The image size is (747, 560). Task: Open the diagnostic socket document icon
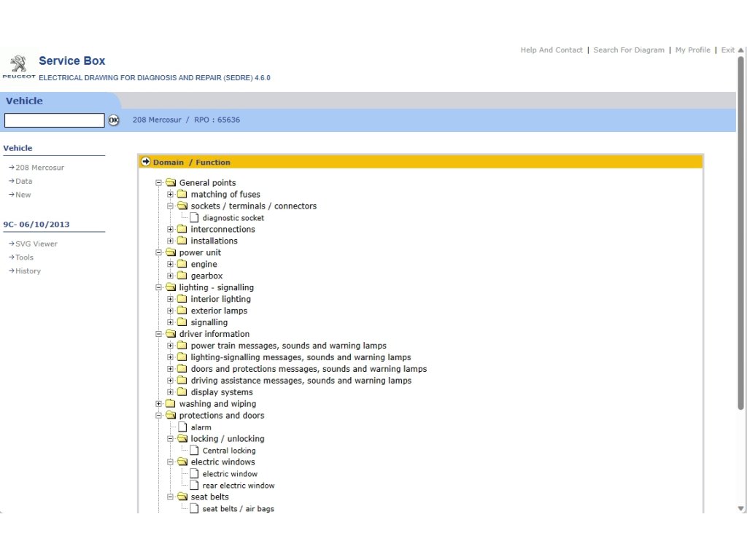point(194,217)
